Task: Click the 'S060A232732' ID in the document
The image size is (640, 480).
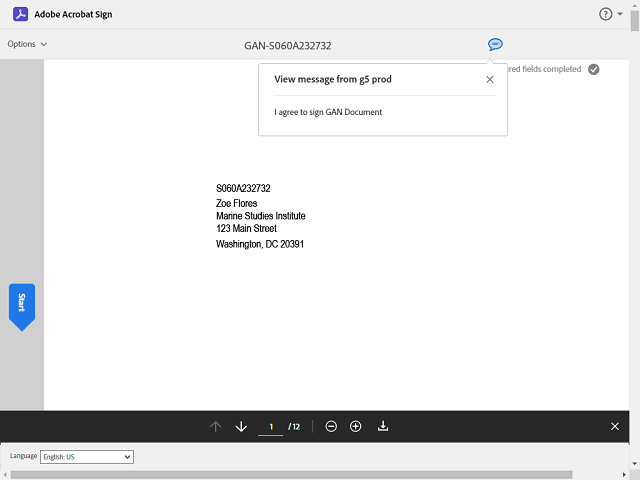Action: click(243, 188)
